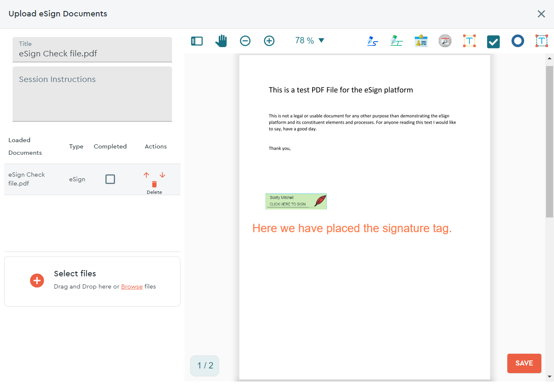Click the vertical scrollbar thumb
The width and height of the screenshot is (554, 392).
pos(549,142)
